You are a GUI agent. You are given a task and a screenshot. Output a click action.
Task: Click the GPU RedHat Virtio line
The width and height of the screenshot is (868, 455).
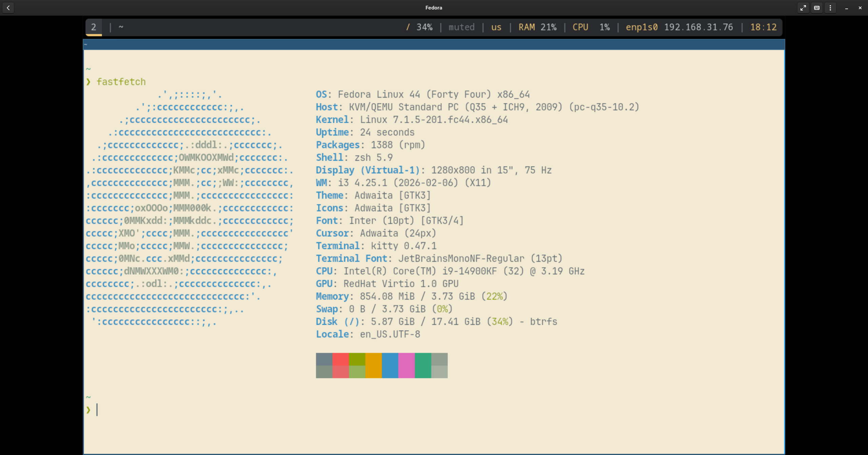(x=387, y=284)
